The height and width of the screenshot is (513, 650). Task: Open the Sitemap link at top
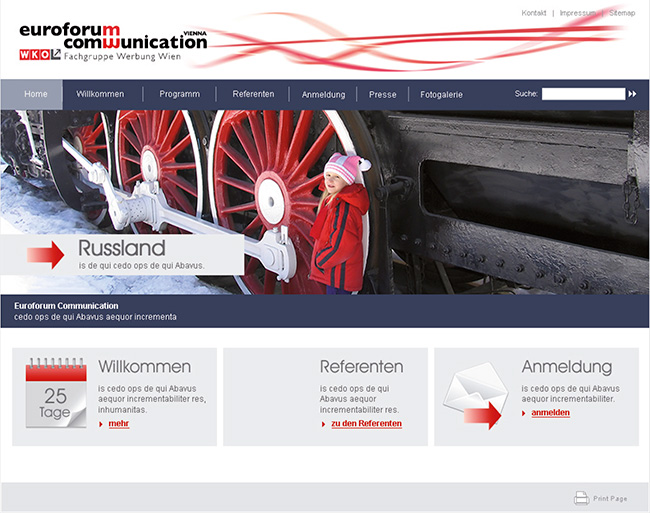pos(622,13)
